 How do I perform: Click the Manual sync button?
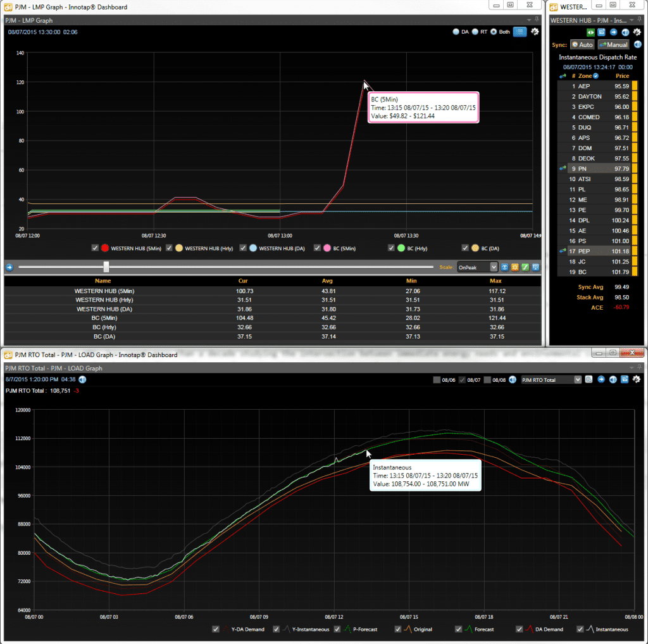613,45
